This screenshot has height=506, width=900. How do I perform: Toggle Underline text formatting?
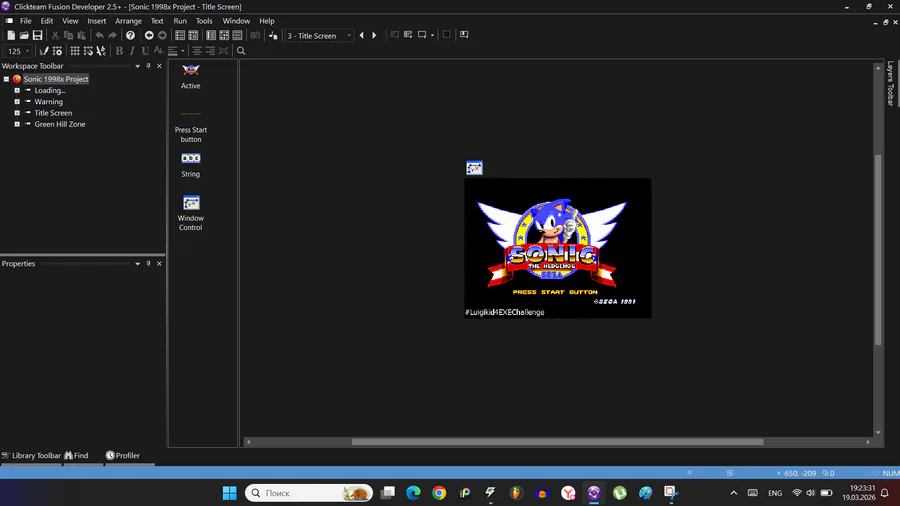tap(145, 51)
